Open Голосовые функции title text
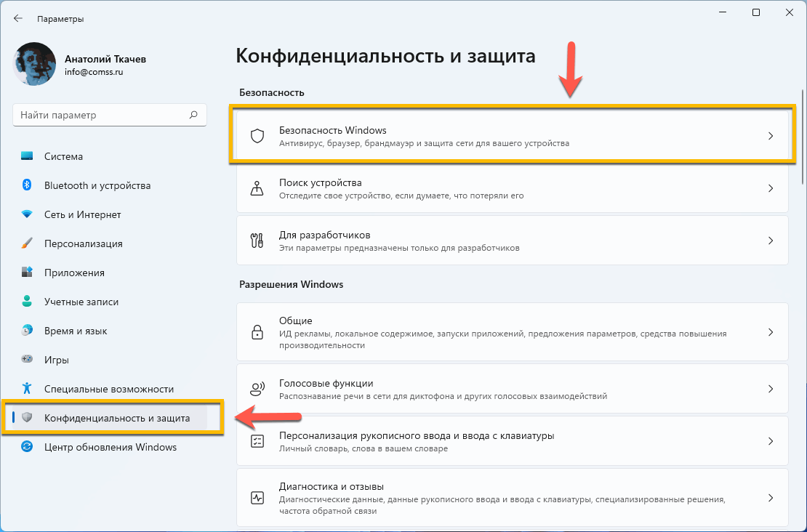The width and height of the screenshot is (807, 532). (326, 383)
